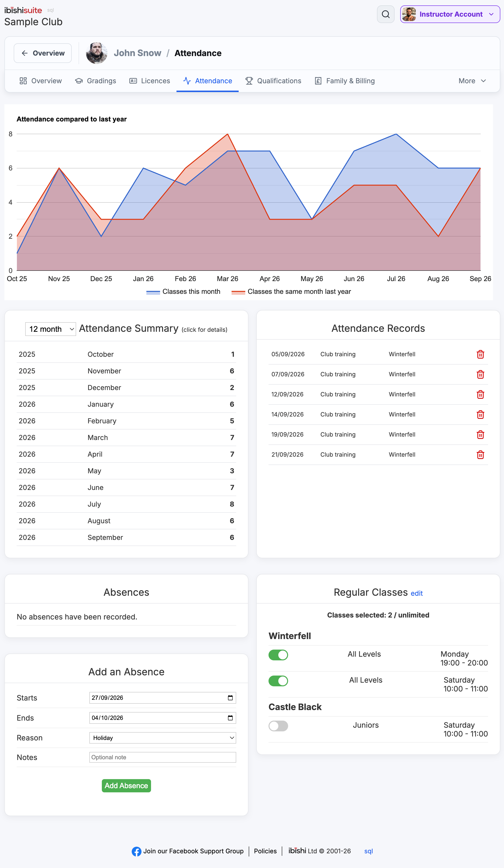504x868 pixels.
Task: Select the active Attendance tab
Action: [208, 81]
